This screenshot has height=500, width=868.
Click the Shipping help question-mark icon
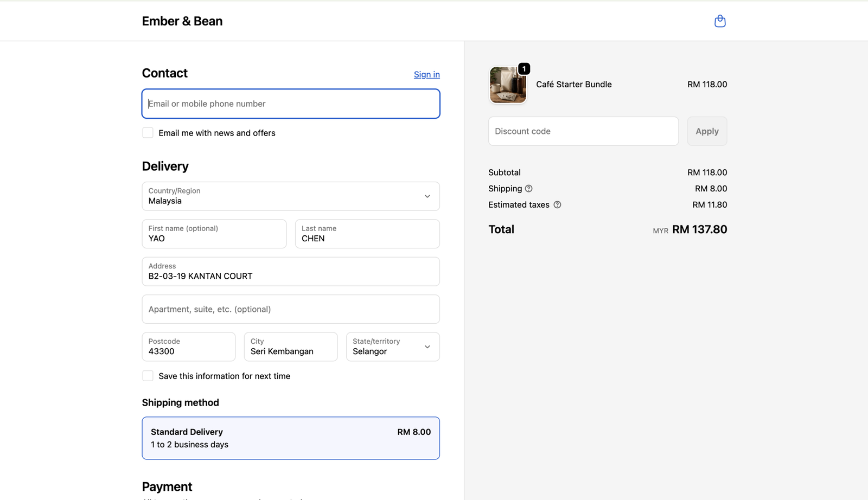528,189
